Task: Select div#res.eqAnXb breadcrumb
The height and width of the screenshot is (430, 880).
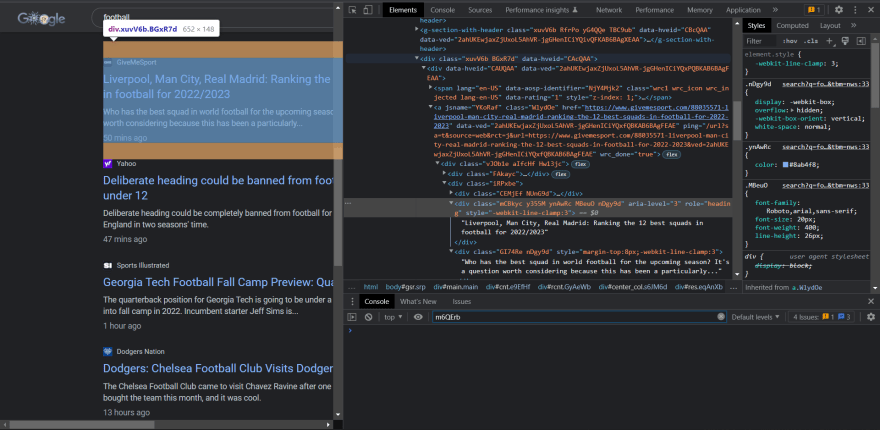Action: [x=699, y=287]
